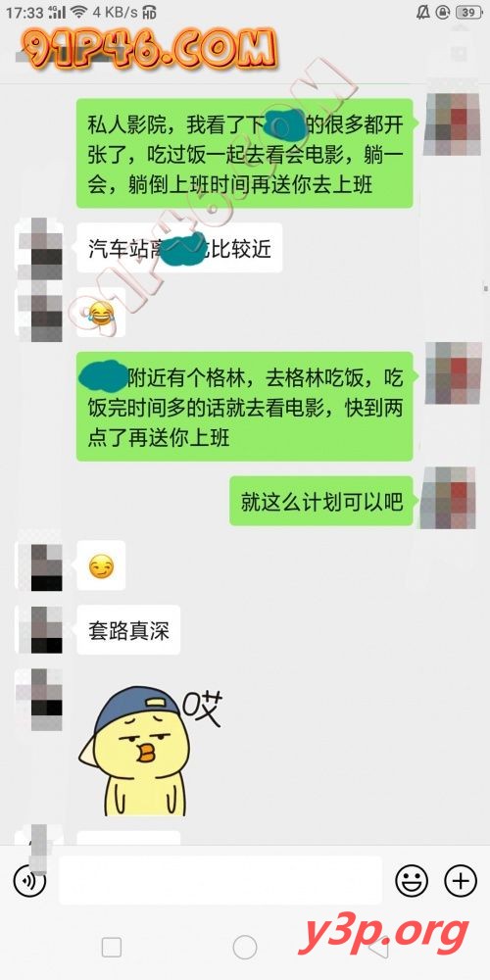Select the 附近有个格林 green message
Image resolution: width=490 pixels, height=980 pixels.
[245, 407]
